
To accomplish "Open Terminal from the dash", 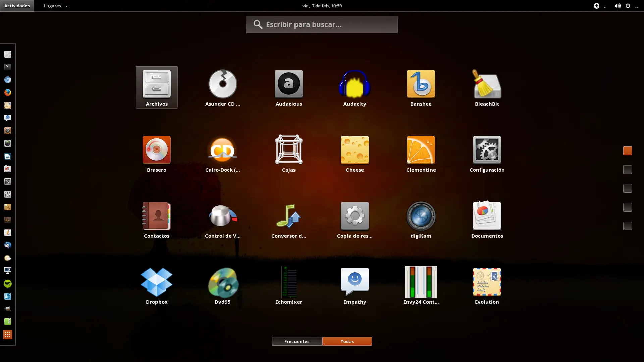I will click(x=8, y=67).
